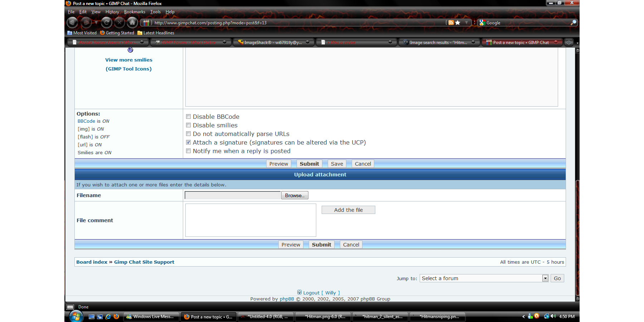Check the Disable smilies option
Image resolution: width=644 pixels, height=322 pixels.
click(188, 125)
